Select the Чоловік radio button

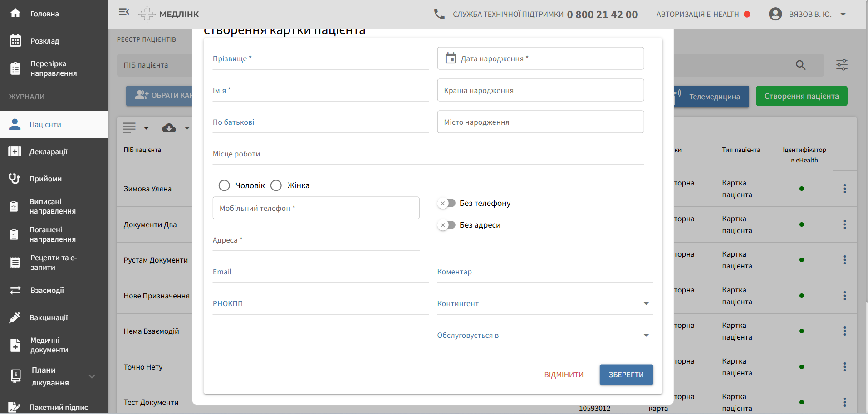coord(224,185)
